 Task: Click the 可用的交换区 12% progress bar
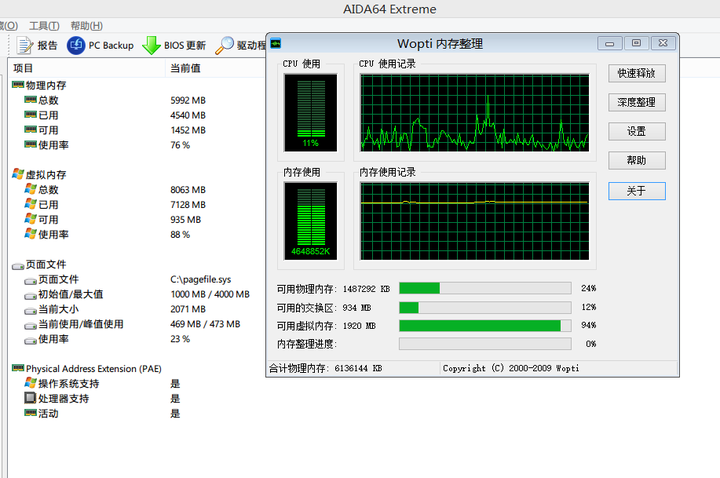pyautogui.click(x=485, y=307)
